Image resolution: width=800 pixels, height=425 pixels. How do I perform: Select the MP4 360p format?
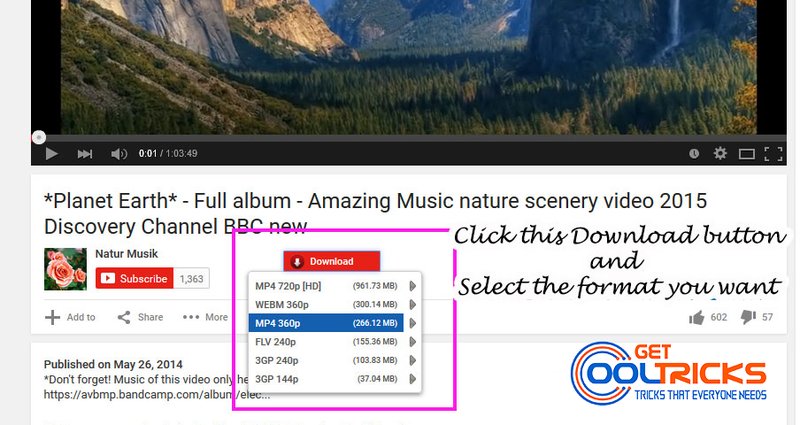click(x=327, y=323)
